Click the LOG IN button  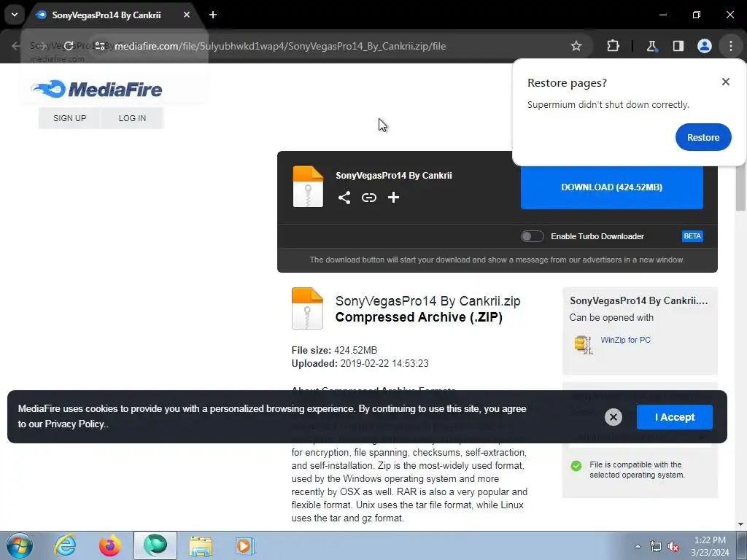pos(133,118)
